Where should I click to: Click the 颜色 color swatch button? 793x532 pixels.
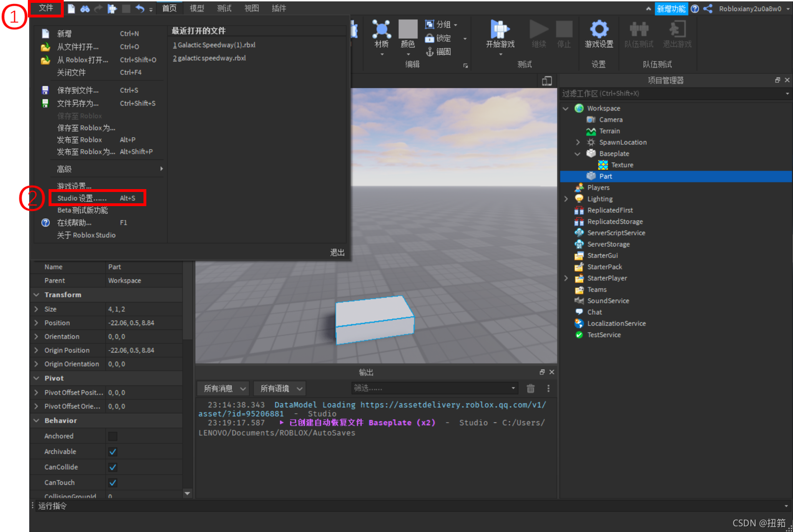point(408,29)
